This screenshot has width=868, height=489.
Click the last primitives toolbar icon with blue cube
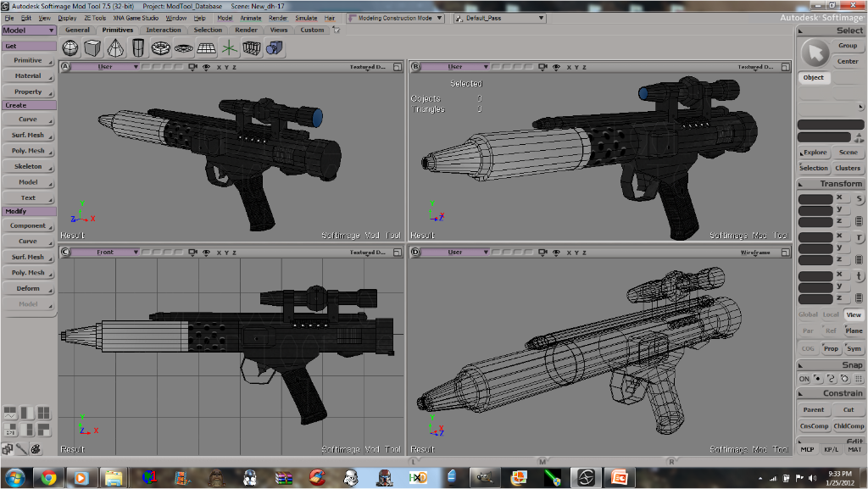274,48
